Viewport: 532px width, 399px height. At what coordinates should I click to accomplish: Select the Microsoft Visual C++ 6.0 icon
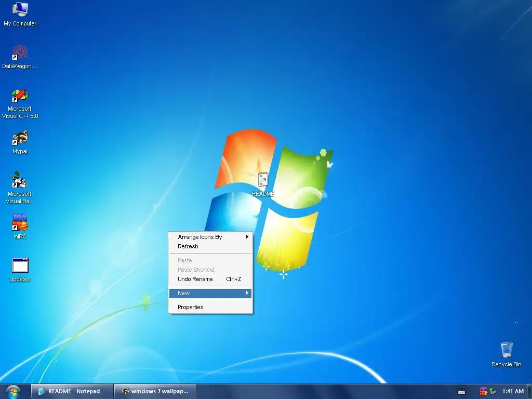[20, 103]
